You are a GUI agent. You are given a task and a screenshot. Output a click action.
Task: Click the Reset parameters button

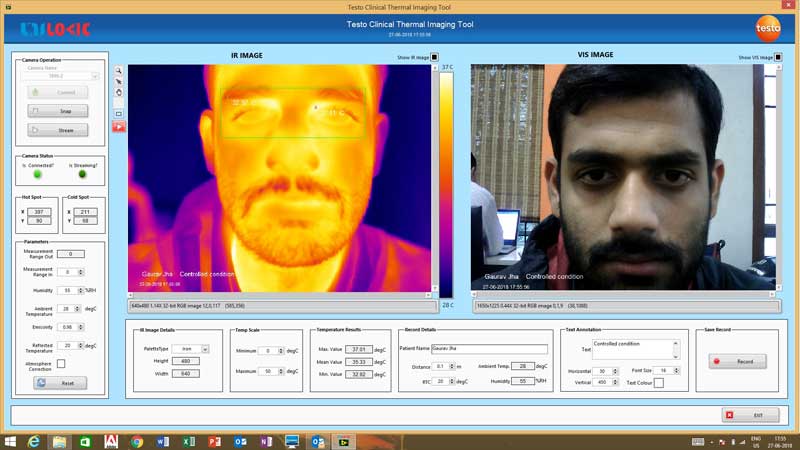[x=60, y=383]
